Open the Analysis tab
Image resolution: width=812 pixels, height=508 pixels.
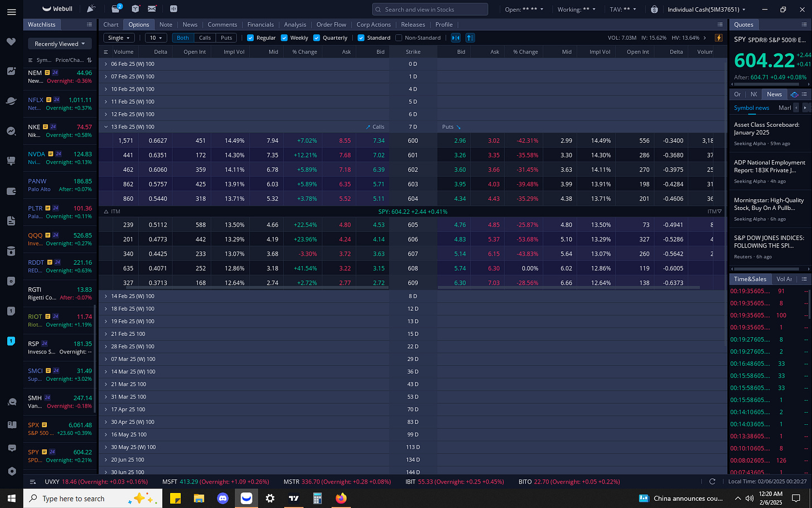pyautogui.click(x=295, y=25)
